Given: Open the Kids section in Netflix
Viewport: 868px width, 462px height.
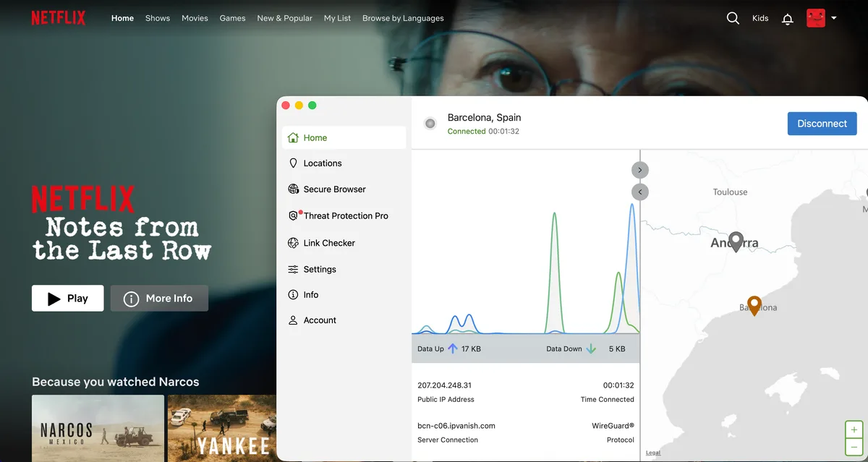Looking at the screenshot, I should coord(760,18).
